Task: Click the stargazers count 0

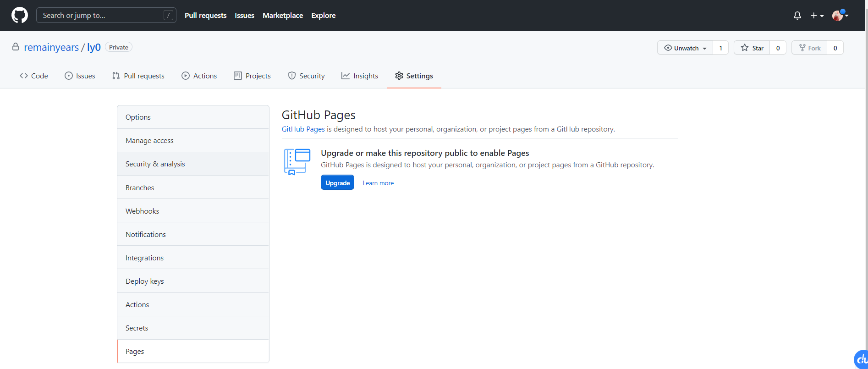Action: click(778, 48)
